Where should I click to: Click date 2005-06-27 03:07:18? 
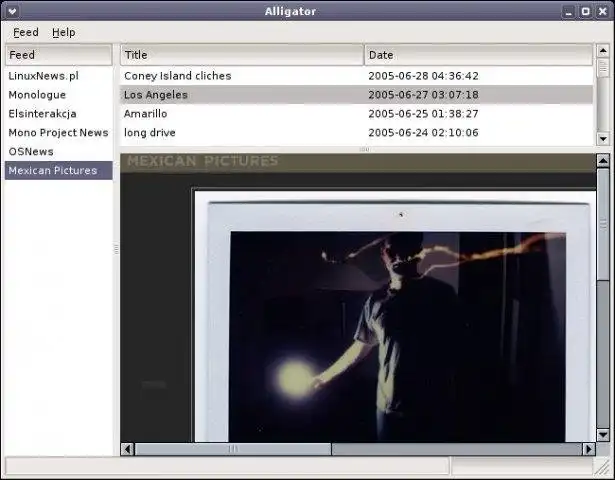[423, 95]
